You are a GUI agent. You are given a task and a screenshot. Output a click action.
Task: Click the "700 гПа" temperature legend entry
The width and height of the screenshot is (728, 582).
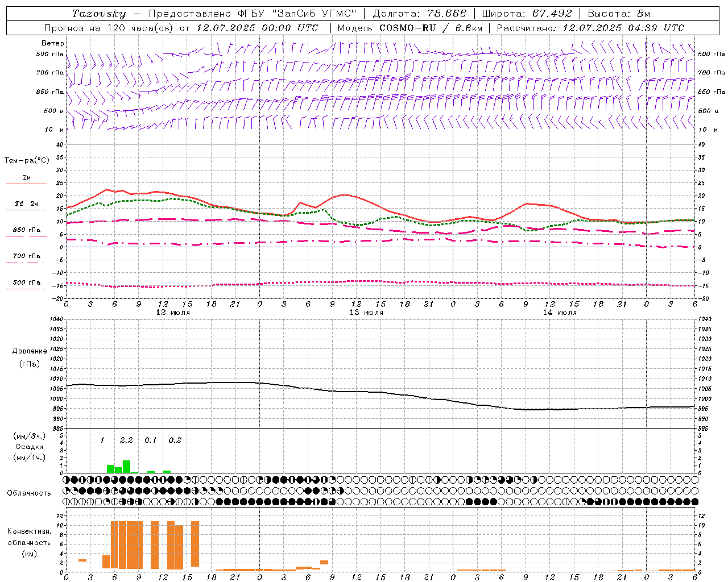click(x=27, y=256)
